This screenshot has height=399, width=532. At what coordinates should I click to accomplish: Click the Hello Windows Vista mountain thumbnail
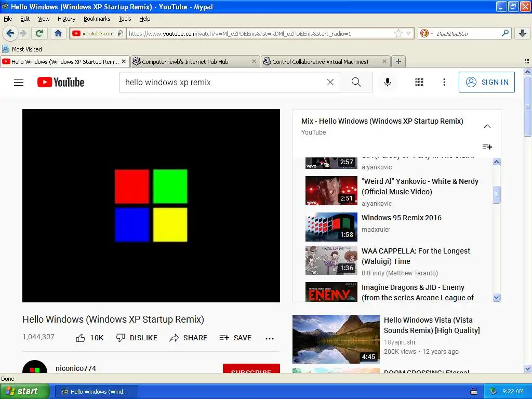pyautogui.click(x=336, y=339)
